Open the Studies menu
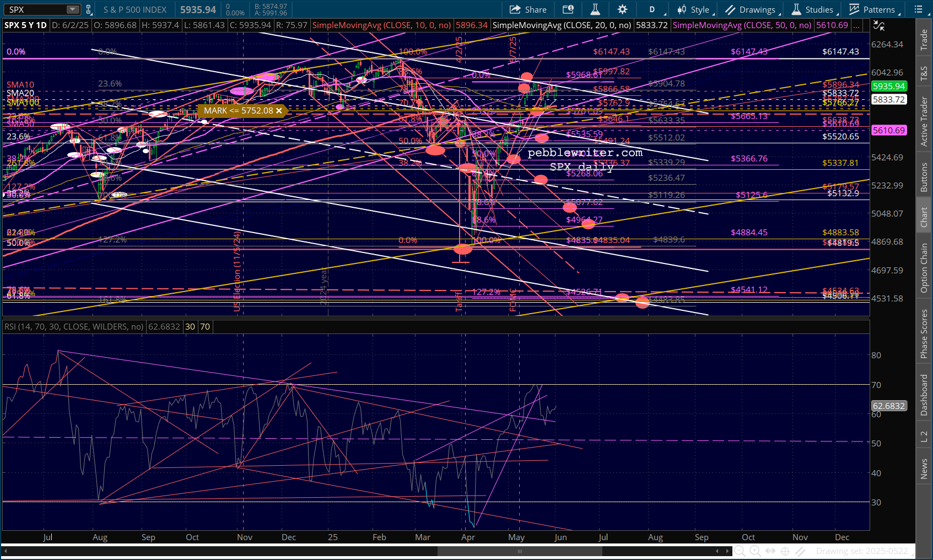This screenshot has width=933, height=560. pos(815,9)
